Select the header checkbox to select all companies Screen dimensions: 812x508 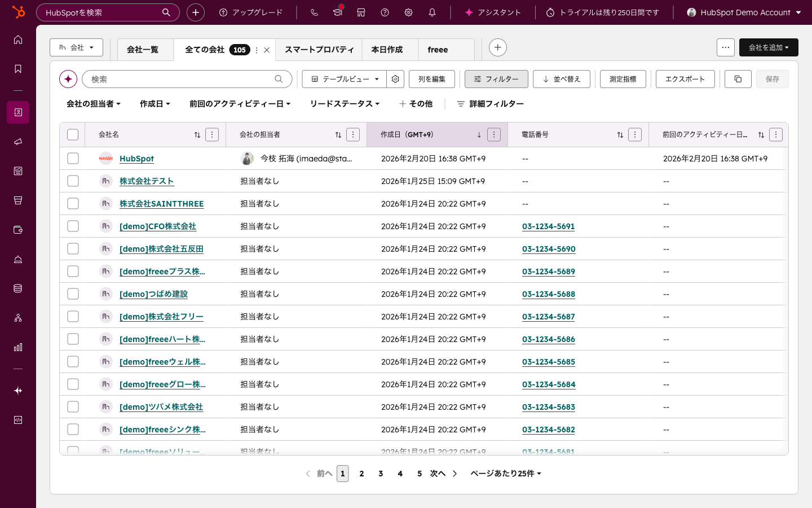click(x=73, y=134)
